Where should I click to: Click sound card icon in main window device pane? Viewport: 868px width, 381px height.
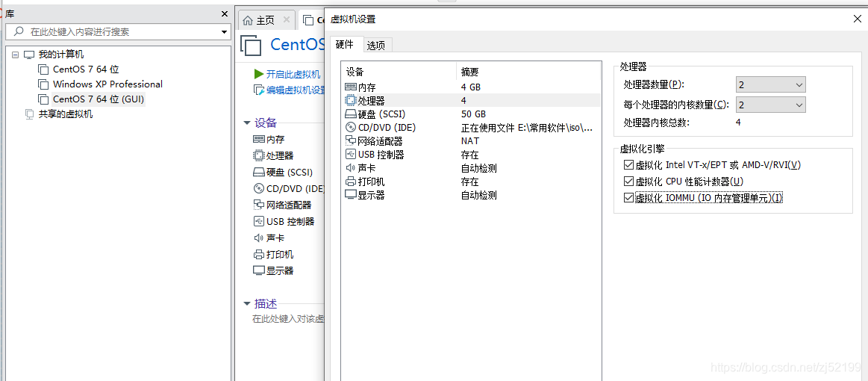[258, 238]
